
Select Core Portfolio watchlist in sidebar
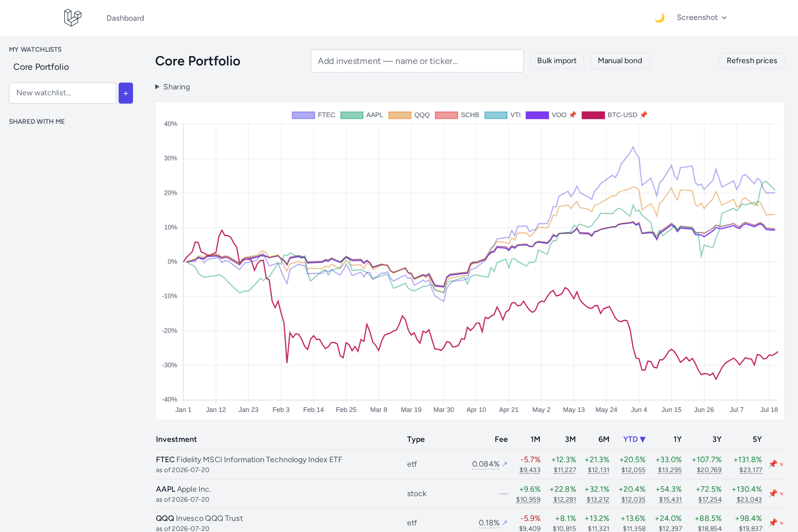41,67
